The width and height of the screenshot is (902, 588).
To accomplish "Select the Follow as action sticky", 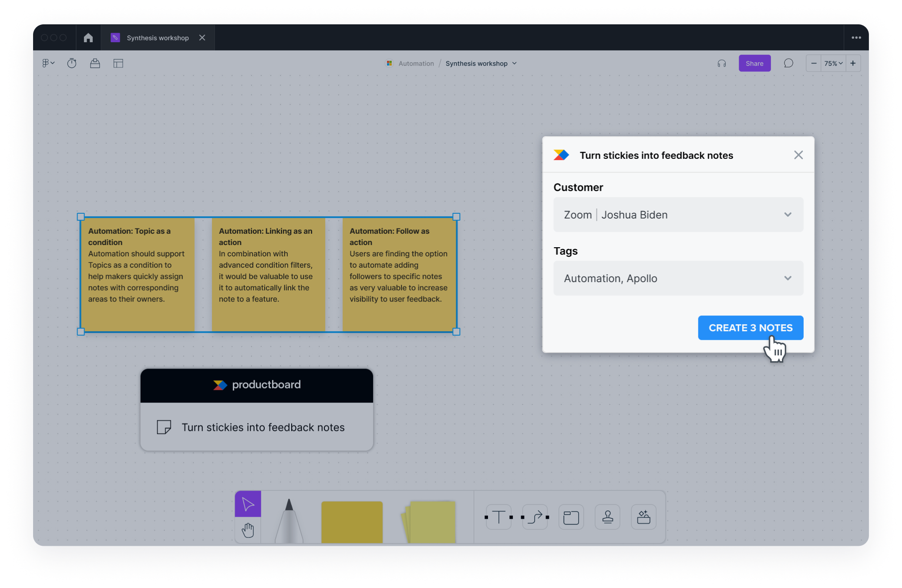I will click(399, 274).
